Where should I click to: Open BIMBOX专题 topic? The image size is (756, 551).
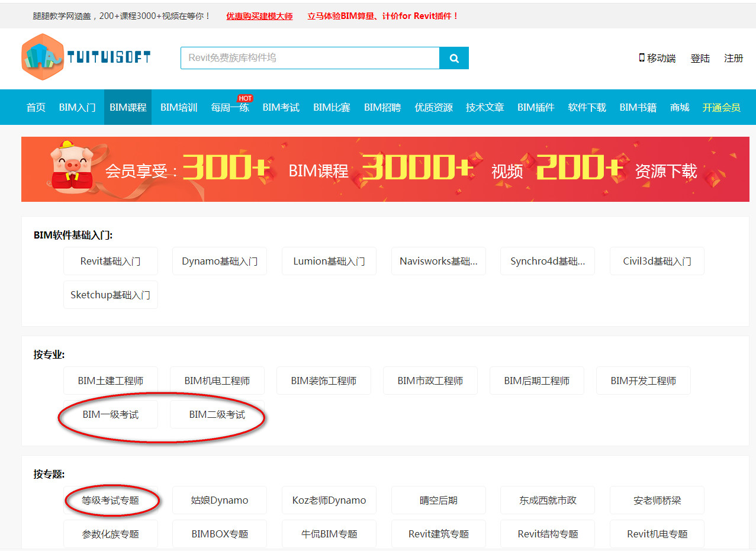[220, 534]
